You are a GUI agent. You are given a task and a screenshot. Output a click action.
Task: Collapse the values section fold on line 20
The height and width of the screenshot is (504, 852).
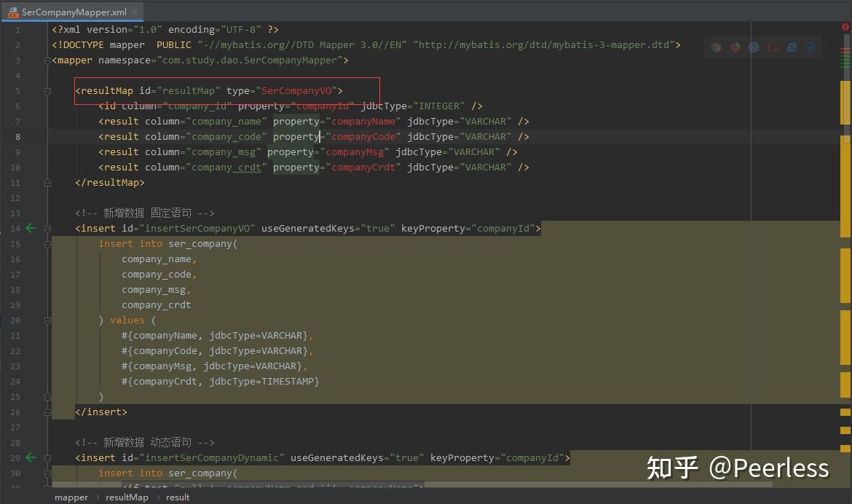click(x=47, y=320)
